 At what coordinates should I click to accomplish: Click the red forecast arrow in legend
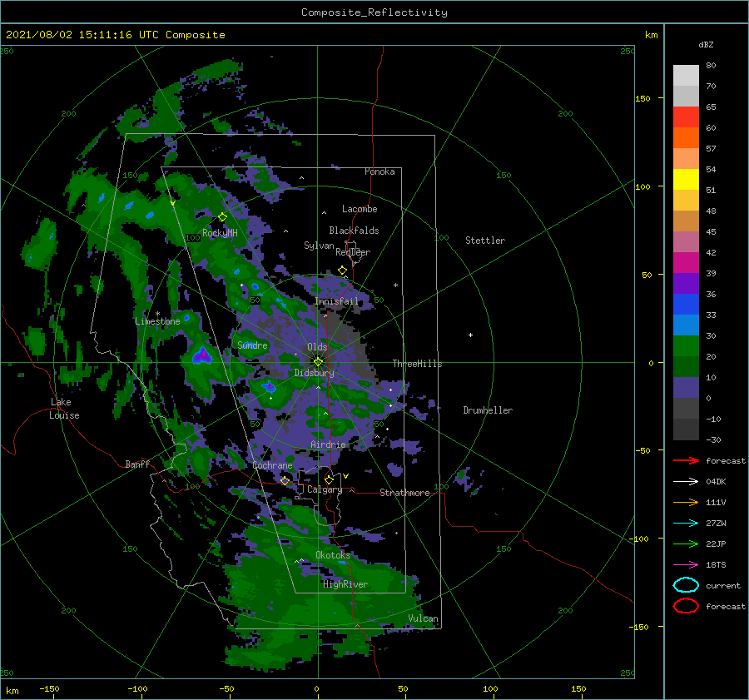click(686, 460)
